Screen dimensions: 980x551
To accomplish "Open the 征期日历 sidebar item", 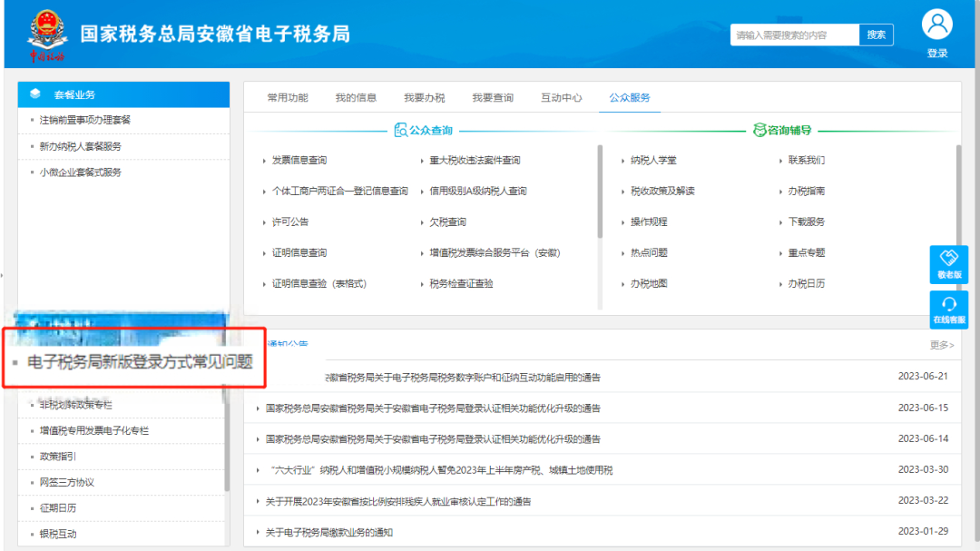I will 57,508.
